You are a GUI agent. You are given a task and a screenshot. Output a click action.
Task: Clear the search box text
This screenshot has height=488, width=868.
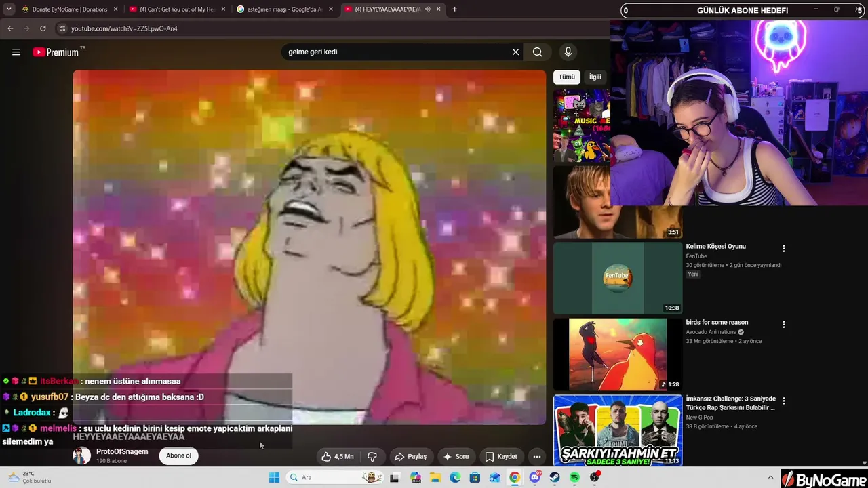(515, 52)
